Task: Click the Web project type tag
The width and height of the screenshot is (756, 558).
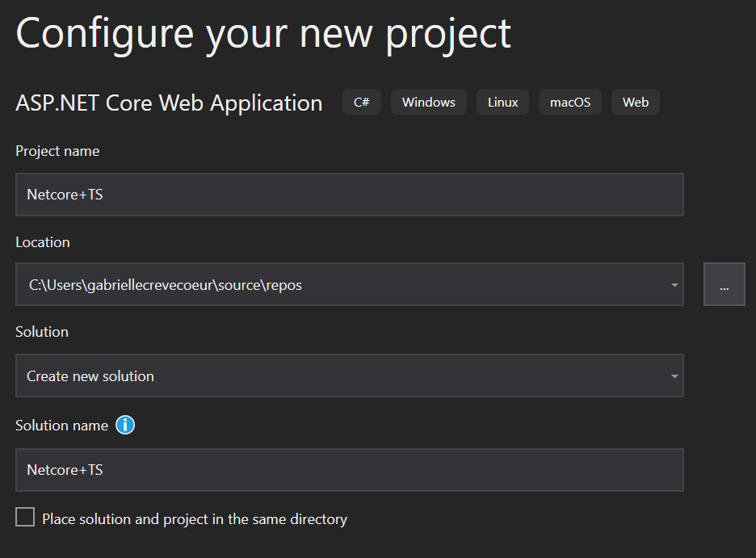Action: coord(635,102)
